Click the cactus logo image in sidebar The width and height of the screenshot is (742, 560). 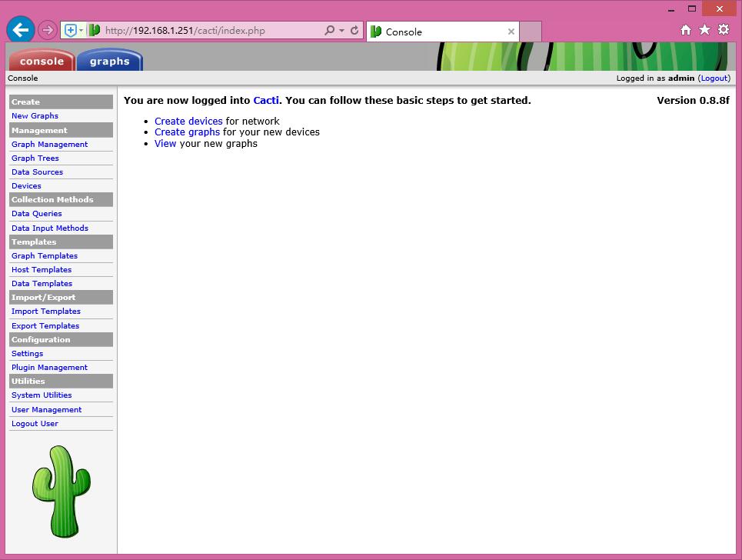(61, 492)
